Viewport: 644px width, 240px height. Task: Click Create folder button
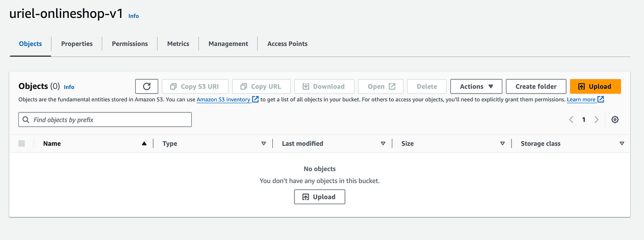(536, 86)
